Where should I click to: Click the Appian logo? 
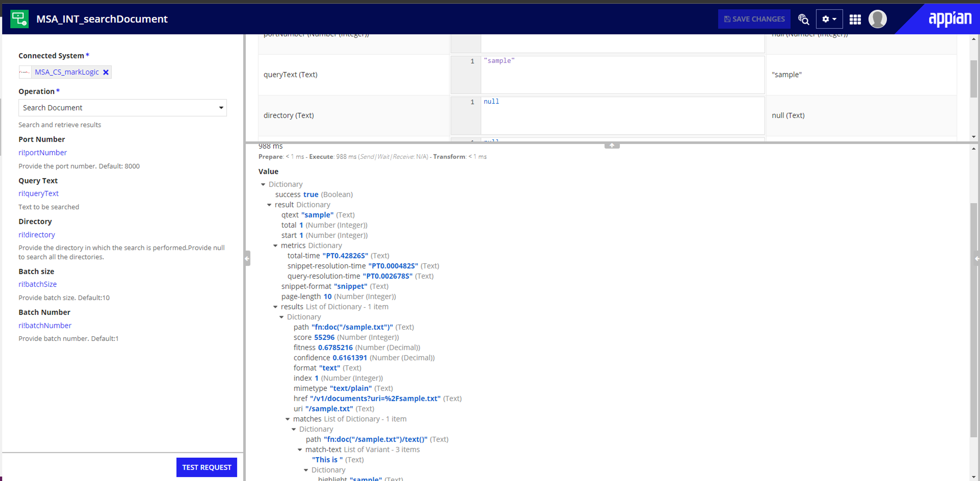[x=950, y=18]
